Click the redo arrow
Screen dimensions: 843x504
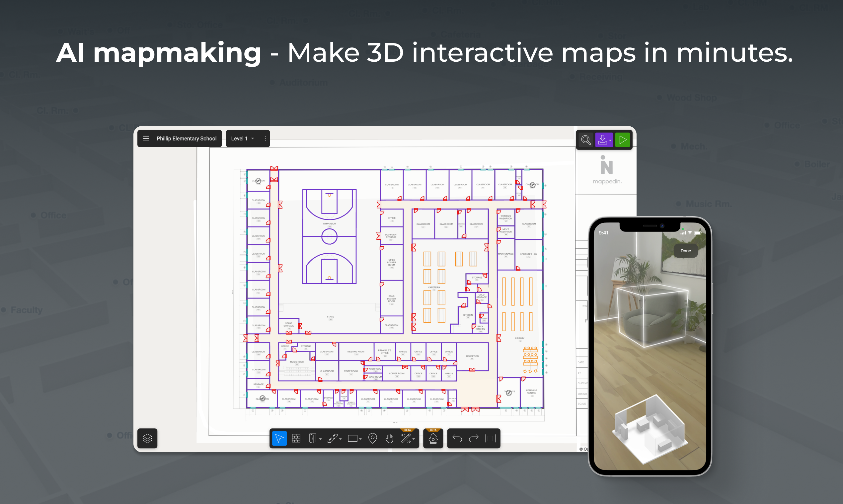coord(474,438)
